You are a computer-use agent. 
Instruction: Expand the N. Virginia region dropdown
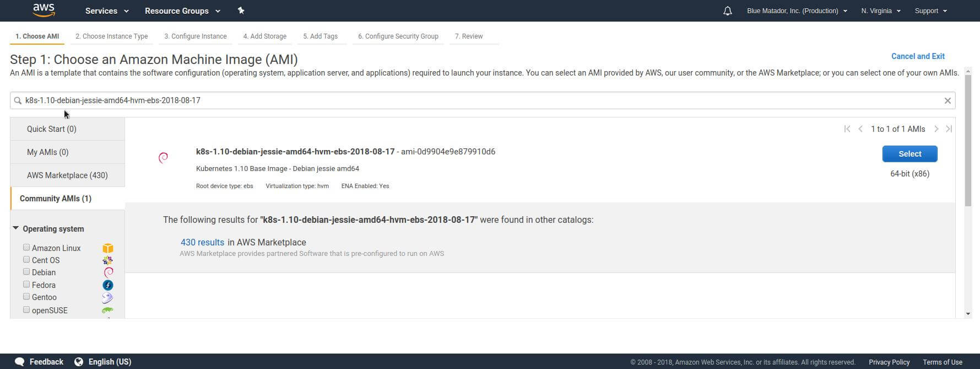[881, 11]
